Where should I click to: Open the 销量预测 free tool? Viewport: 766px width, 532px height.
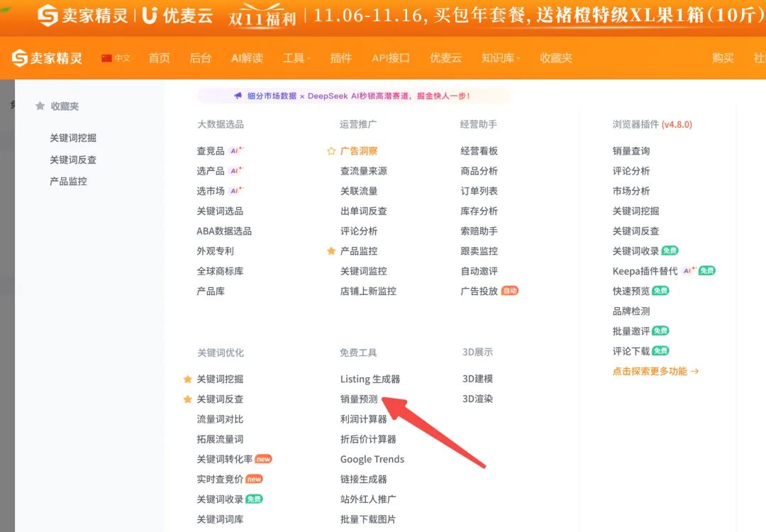pyautogui.click(x=359, y=399)
